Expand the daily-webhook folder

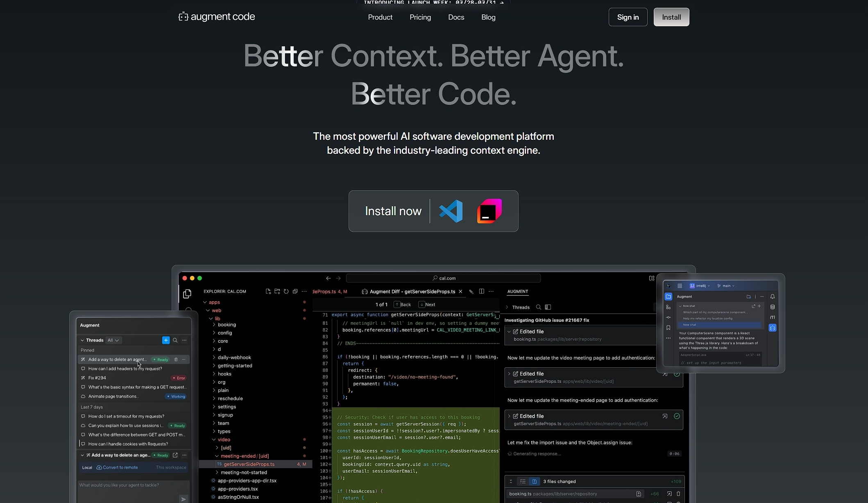(x=214, y=357)
